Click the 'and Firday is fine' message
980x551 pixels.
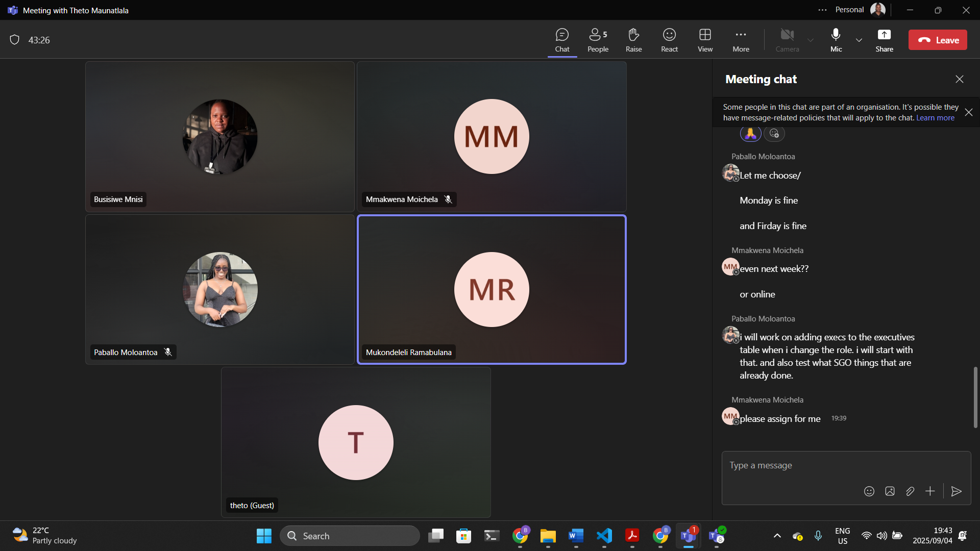(x=773, y=226)
